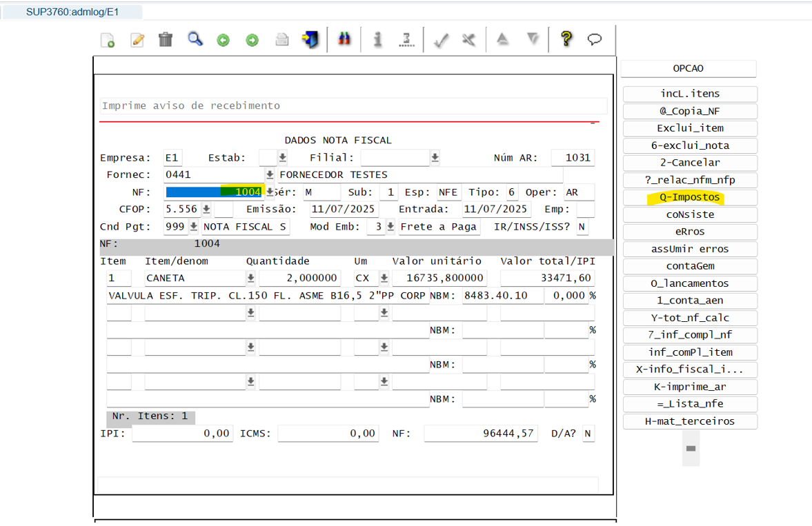The width and height of the screenshot is (812, 526).
Task: Select the binoculars find icon
Action: pyautogui.click(x=344, y=39)
